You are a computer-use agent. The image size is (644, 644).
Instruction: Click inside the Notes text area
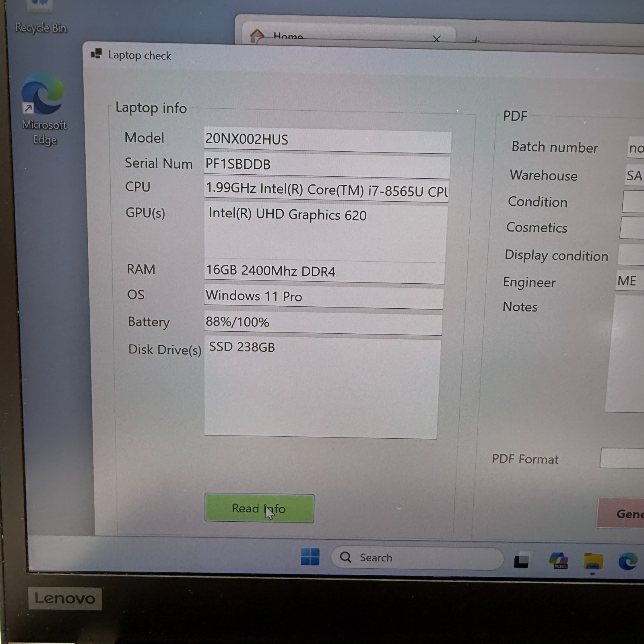pyautogui.click(x=624, y=354)
